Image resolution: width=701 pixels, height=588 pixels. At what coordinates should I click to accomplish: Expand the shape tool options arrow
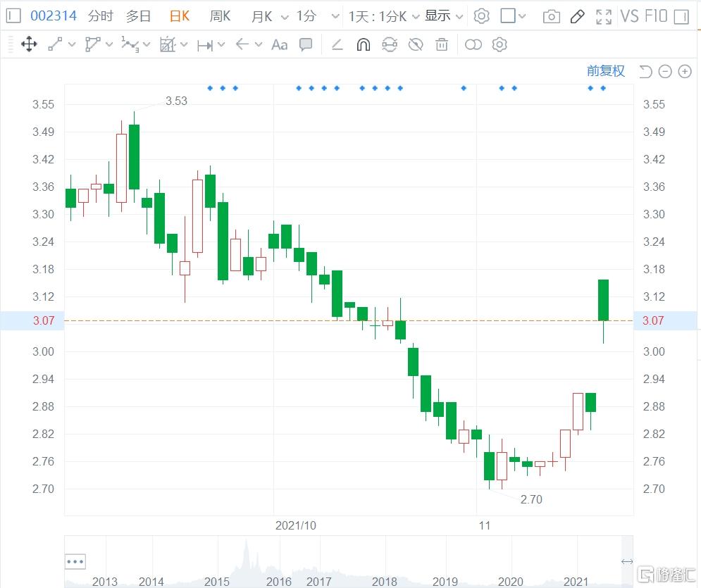pos(109,44)
